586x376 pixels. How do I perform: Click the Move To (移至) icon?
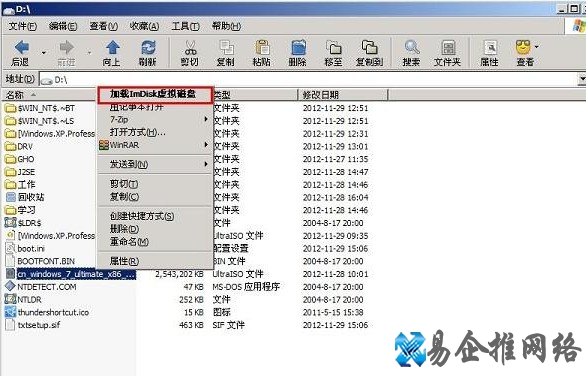click(334, 47)
